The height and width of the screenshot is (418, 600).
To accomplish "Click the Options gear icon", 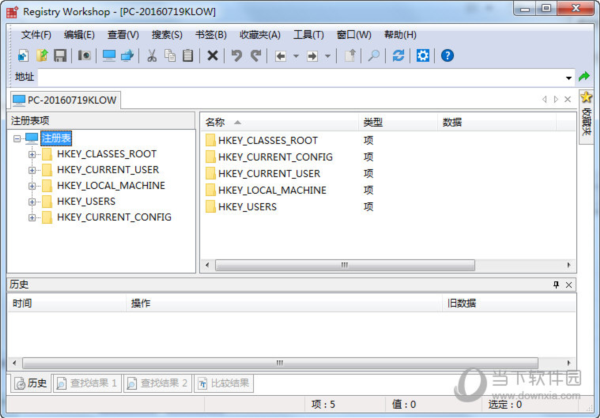I will pyautogui.click(x=423, y=56).
